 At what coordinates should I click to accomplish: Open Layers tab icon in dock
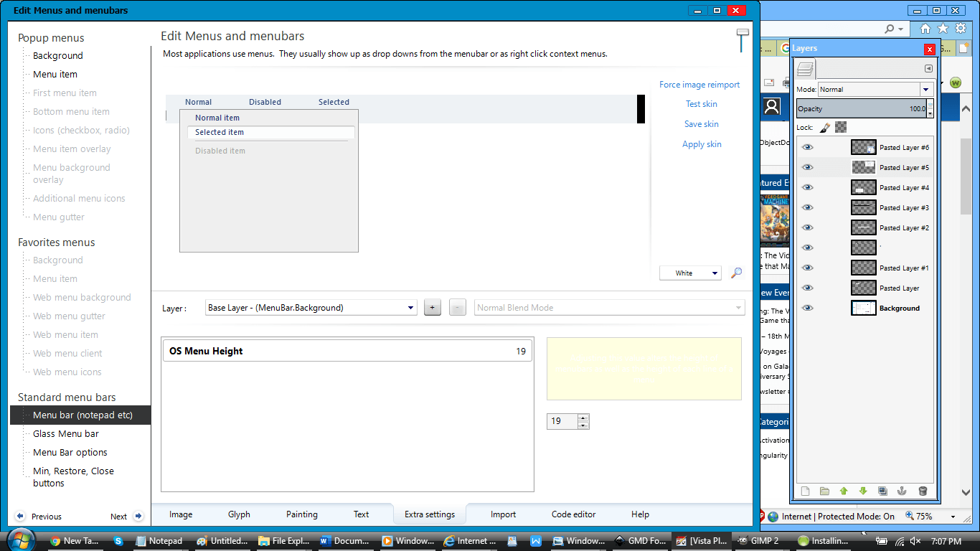point(806,69)
